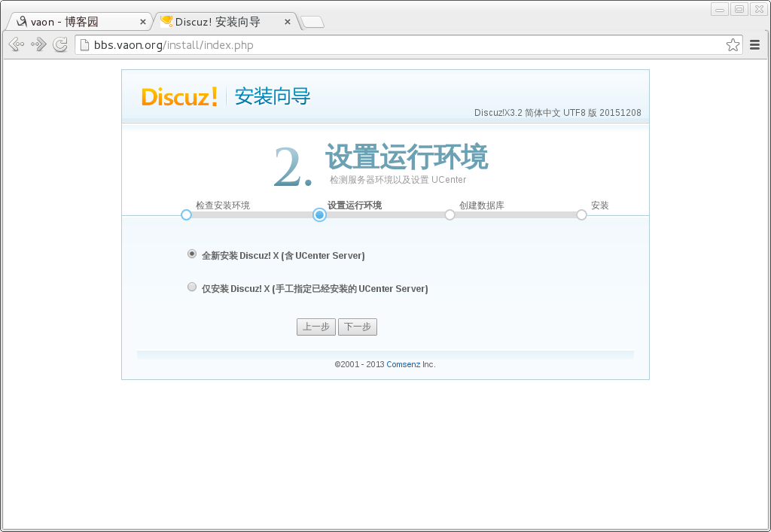Screen dimensions: 771x532
Task: Click the '检查安装环境' step circle
Action: 186,214
